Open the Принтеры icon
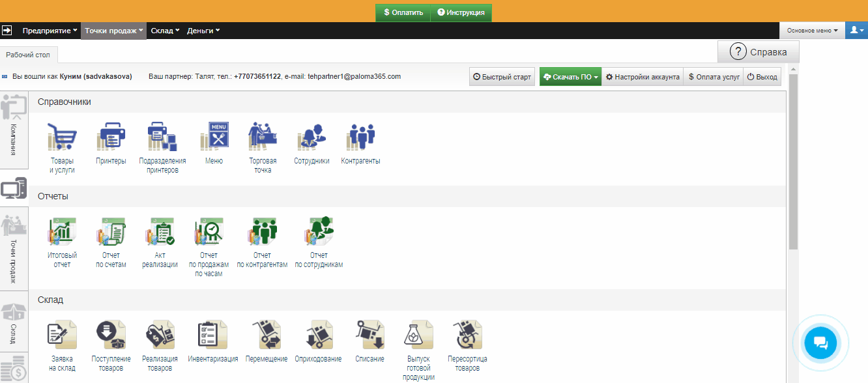The height and width of the screenshot is (383, 868). tap(111, 137)
